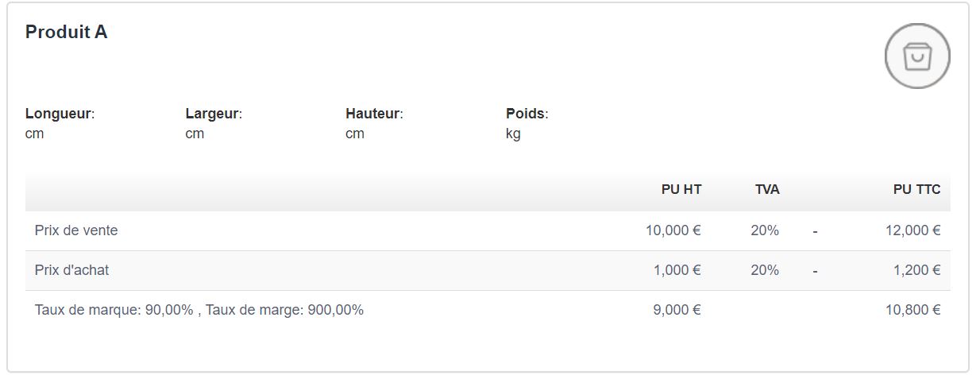The height and width of the screenshot is (383, 980).
Task: Click the PU TTC column header
Action: click(916, 190)
